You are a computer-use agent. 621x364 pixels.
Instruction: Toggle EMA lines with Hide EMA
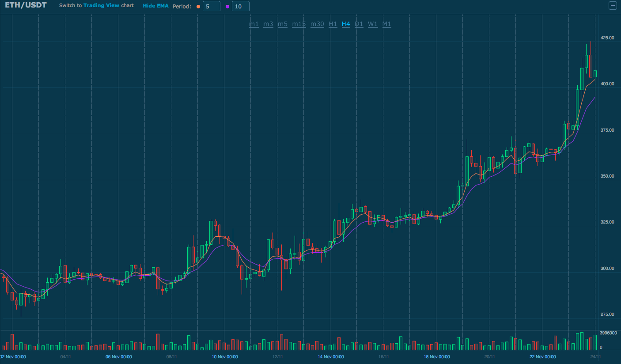pos(155,6)
